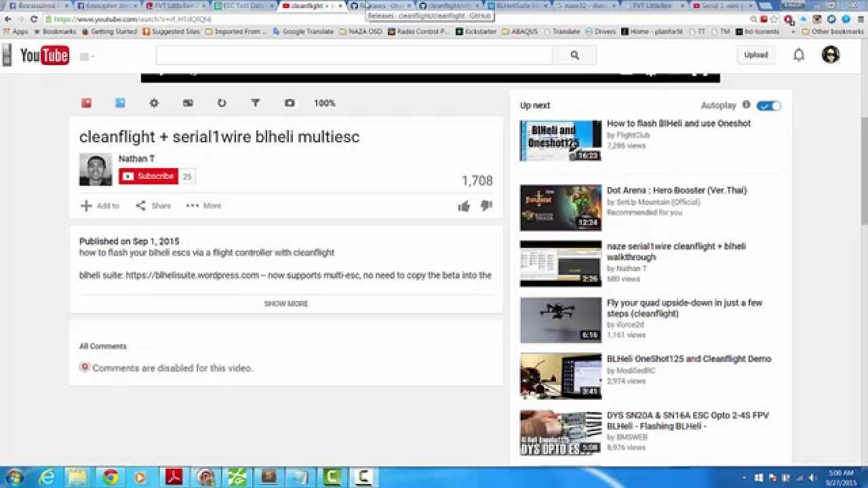Click the browser back arrow

tap(7, 19)
